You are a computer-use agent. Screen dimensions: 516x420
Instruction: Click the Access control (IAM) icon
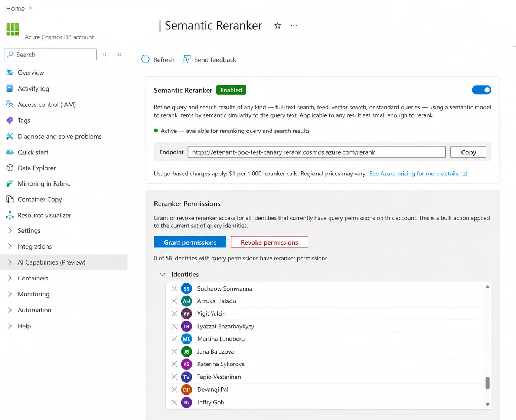point(10,104)
